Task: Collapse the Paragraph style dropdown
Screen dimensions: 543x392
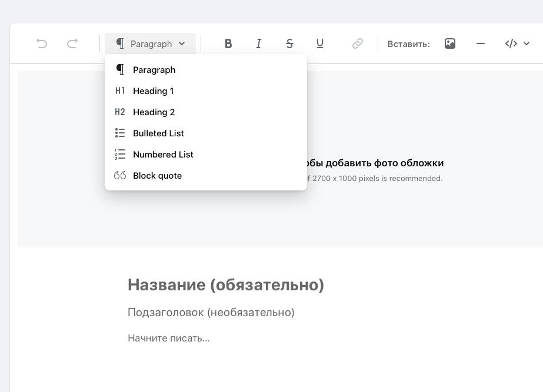Action: pyautogui.click(x=151, y=43)
